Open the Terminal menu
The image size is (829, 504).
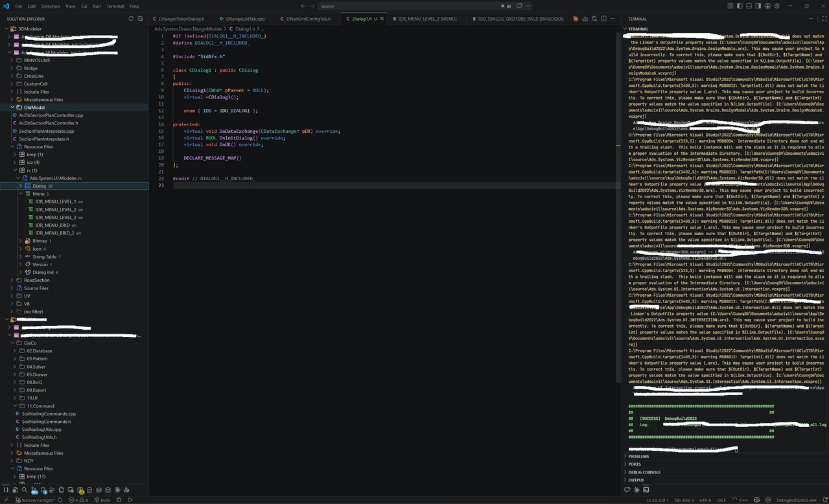pyautogui.click(x=115, y=6)
